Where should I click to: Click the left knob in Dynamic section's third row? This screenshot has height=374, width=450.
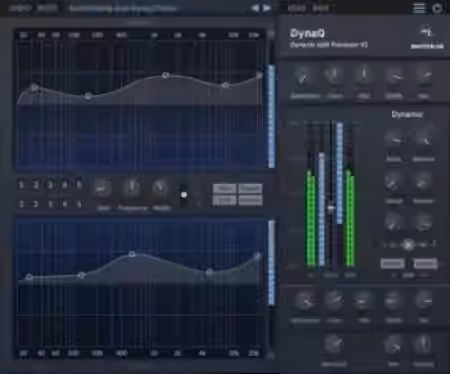click(394, 222)
